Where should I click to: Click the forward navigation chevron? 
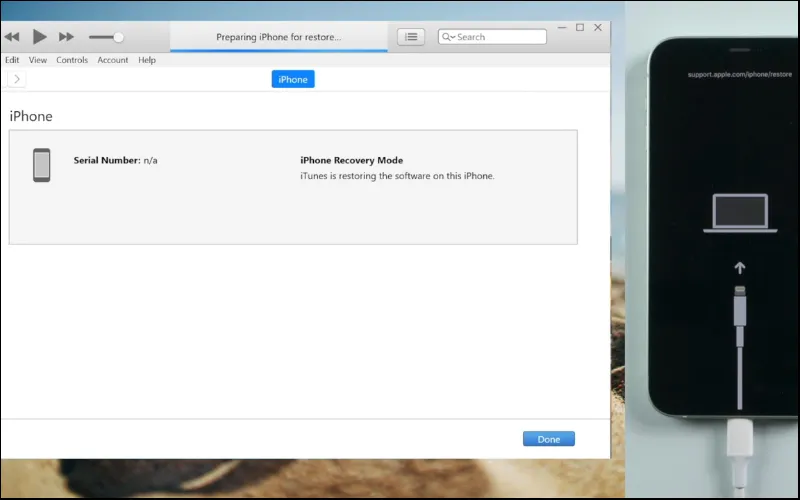pyautogui.click(x=17, y=79)
